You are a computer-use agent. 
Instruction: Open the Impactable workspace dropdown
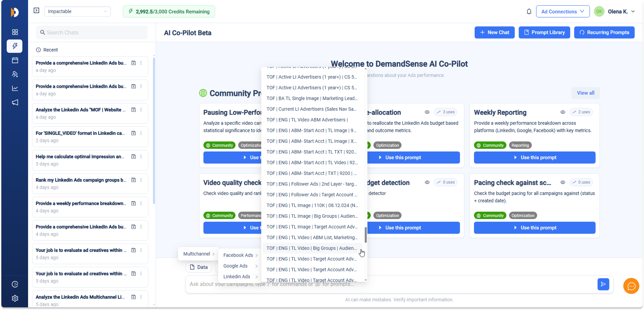77,11
